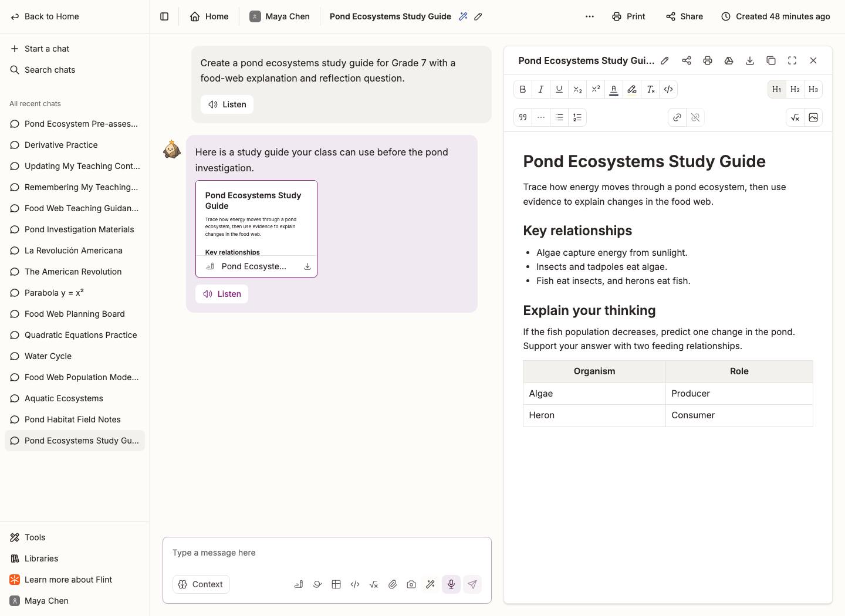The height and width of the screenshot is (616, 845).
Task: Copy the document contents
Action: point(771,60)
